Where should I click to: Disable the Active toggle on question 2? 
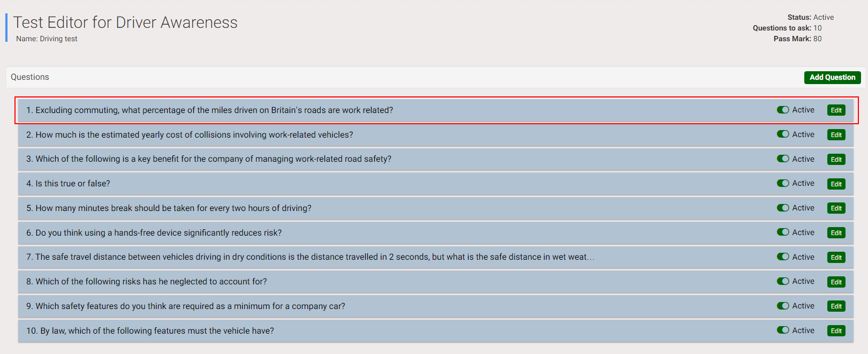[x=783, y=134]
